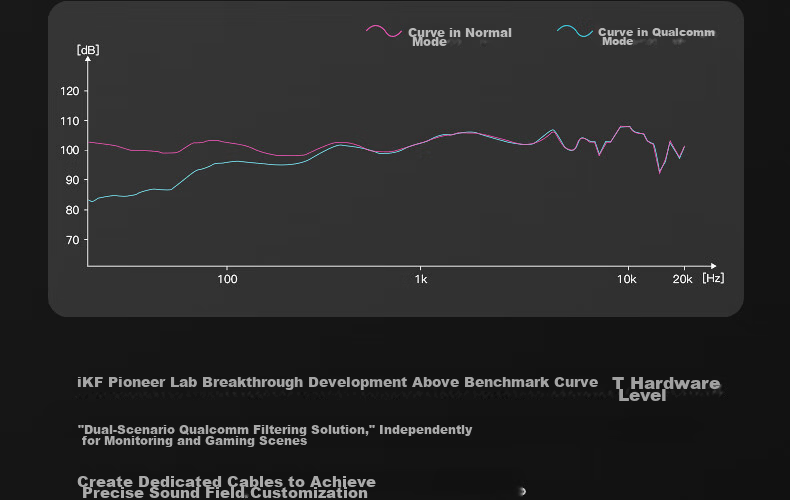Click the 'Dual-Scenario Qualcomm Filtering Solution' paragraph
This screenshot has width=790, height=500.
(275, 435)
